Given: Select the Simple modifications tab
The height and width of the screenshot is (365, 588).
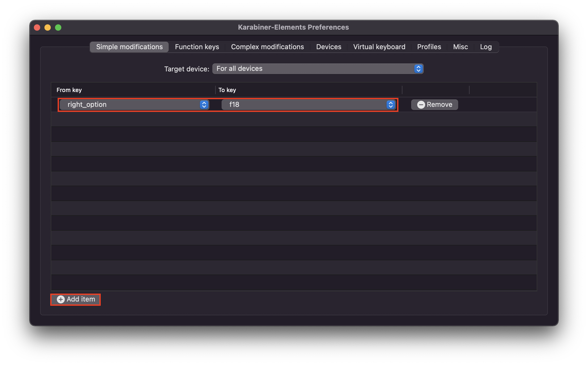Looking at the screenshot, I should tap(129, 47).
